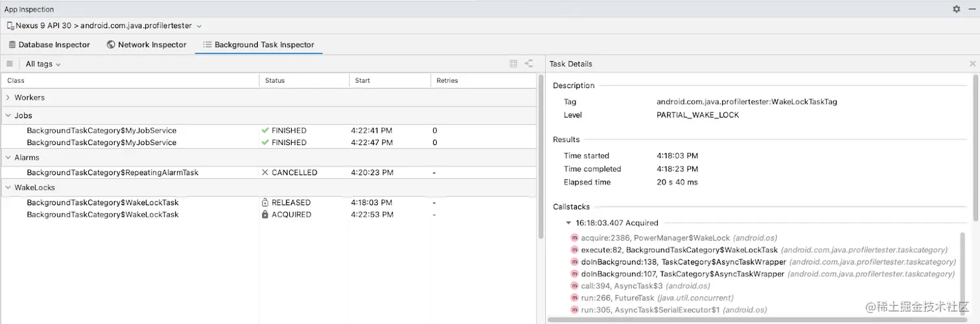Viewport: 980px width, 324px height.
Task: Click method icon of execute:82 frame
Action: [574, 249]
